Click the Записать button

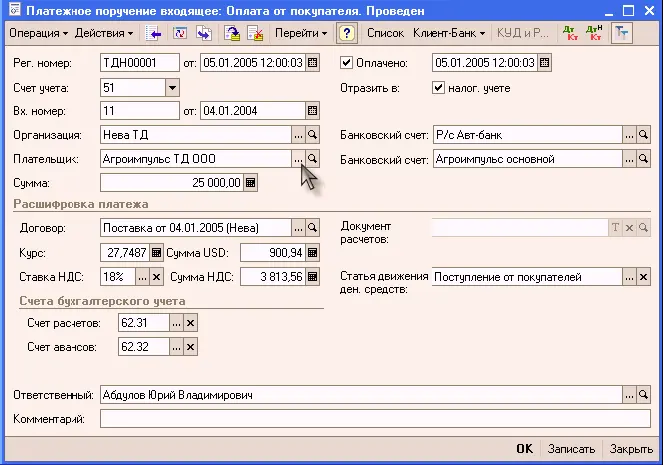(x=571, y=449)
